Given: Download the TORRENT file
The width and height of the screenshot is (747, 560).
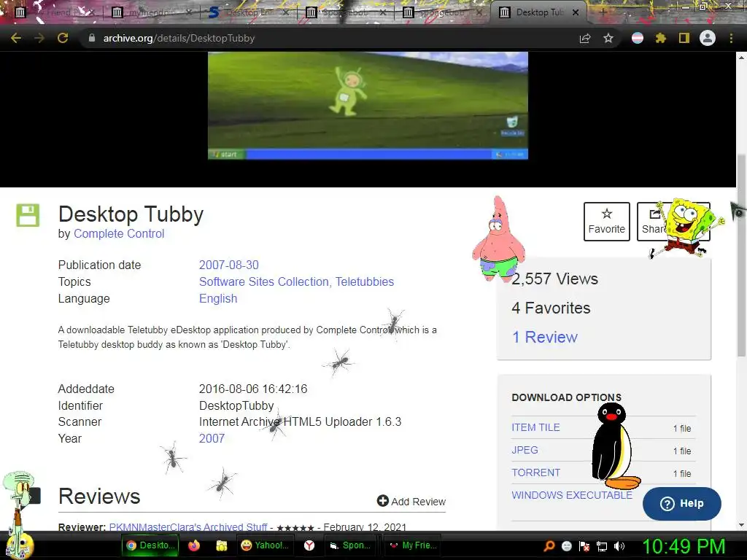Looking at the screenshot, I should tap(536, 472).
